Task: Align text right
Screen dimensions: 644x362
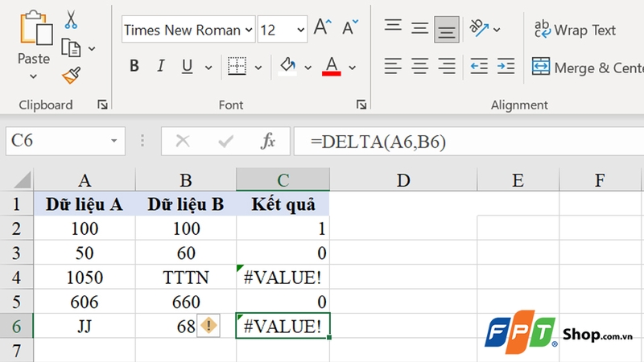Action: coord(447,66)
